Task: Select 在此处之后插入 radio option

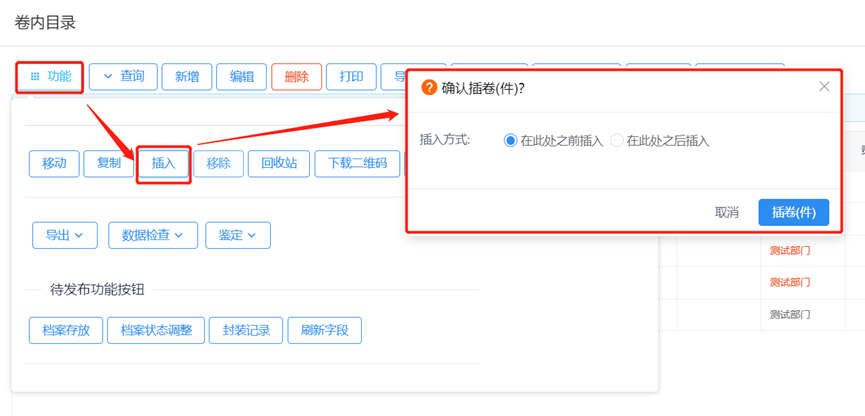Action: pyautogui.click(x=617, y=141)
